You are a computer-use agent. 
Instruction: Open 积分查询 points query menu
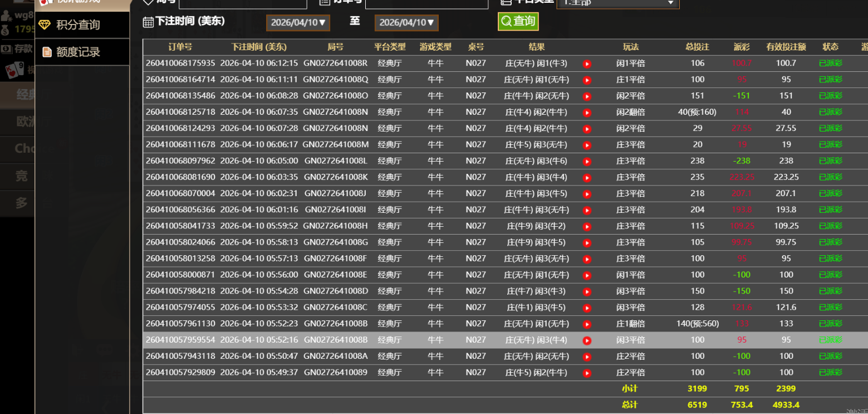pyautogui.click(x=78, y=25)
